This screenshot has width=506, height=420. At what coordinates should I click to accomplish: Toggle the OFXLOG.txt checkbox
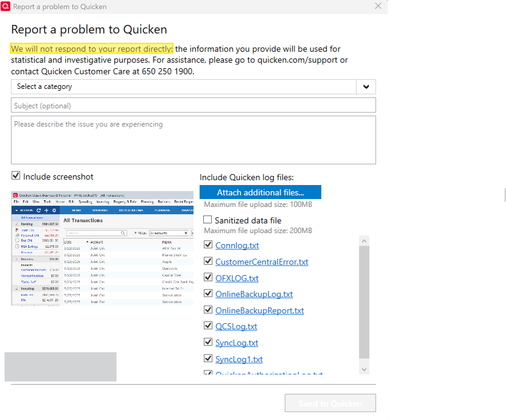pyautogui.click(x=208, y=277)
